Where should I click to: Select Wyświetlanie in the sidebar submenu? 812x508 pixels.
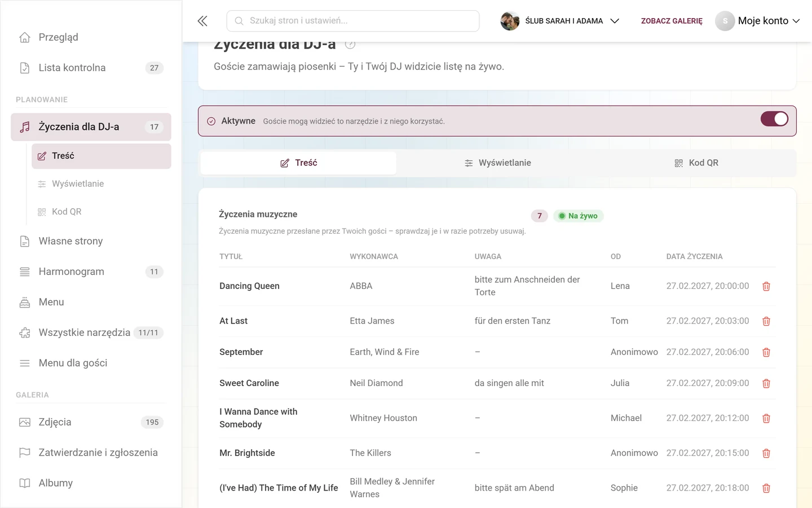tap(101, 184)
